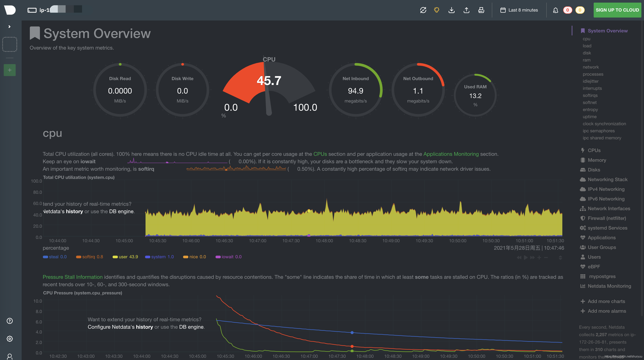Image resolution: width=644 pixels, height=360 pixels.
Task: Expand the left sidebar chevron
Action: (10, 26)
